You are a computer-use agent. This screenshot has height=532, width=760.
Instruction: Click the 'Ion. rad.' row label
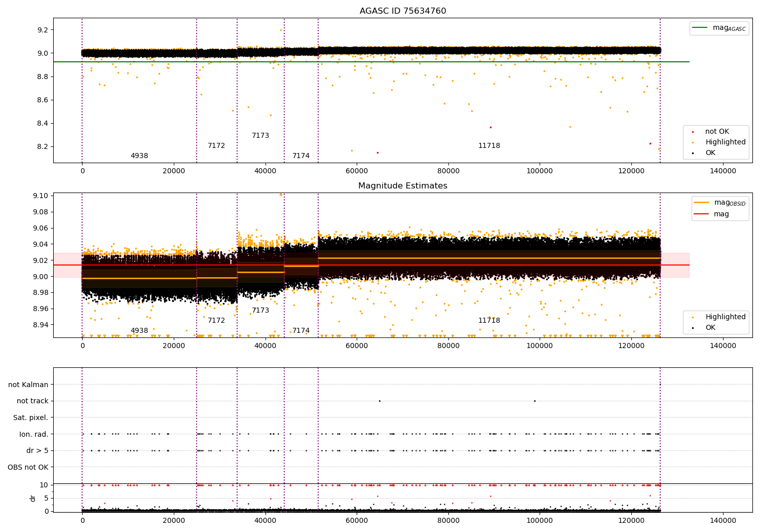click(34, 435)
